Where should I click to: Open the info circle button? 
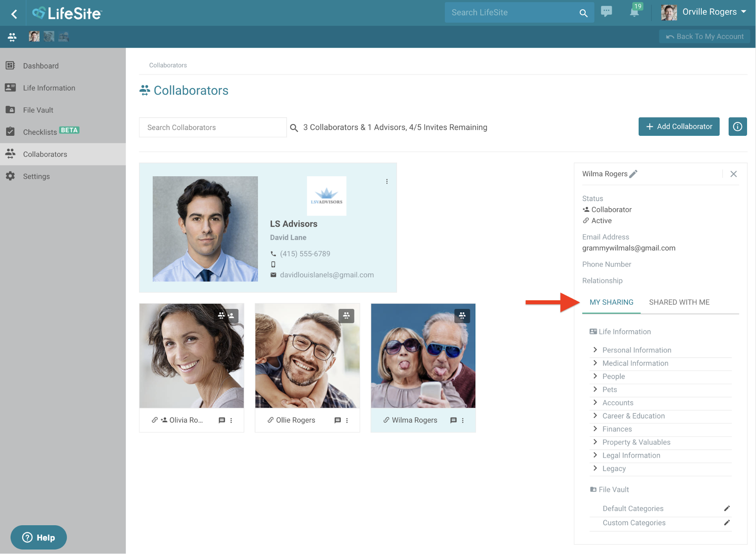[737, 127]
